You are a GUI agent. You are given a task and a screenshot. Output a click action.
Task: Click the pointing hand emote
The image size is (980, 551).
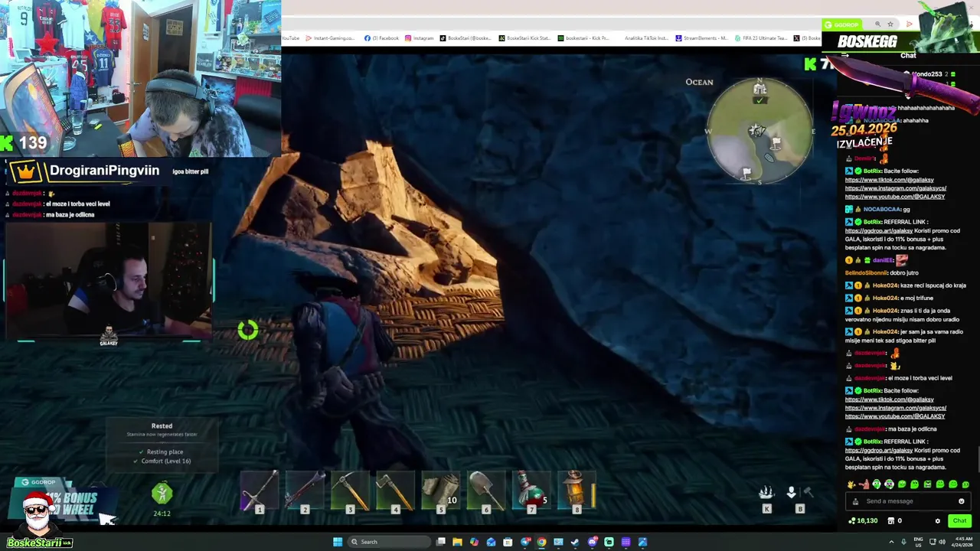(x=864, y=484)
